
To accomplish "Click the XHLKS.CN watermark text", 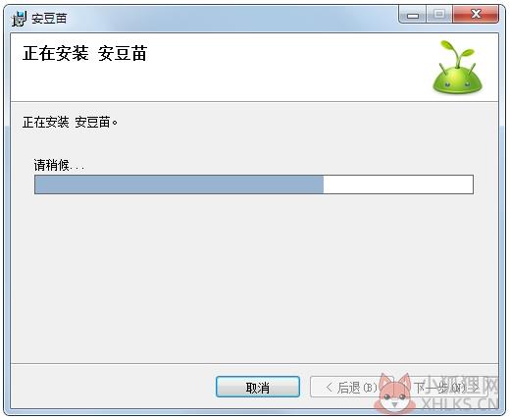I will (460, 404).
